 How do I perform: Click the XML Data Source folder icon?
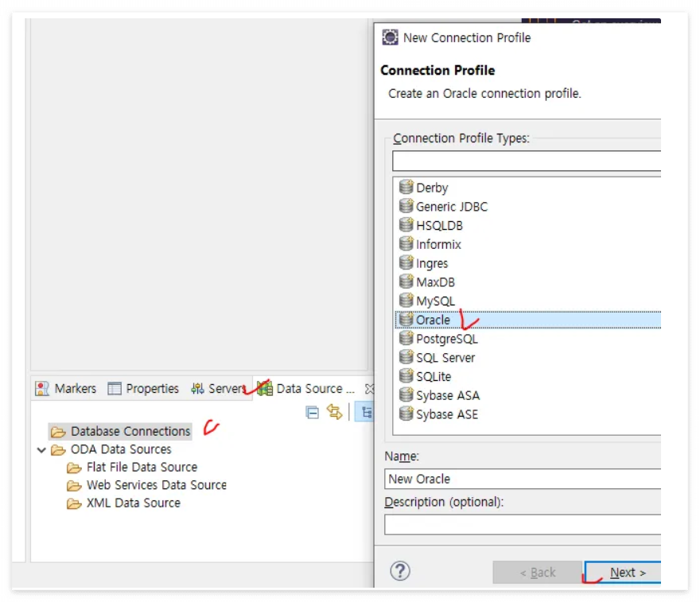74,504
